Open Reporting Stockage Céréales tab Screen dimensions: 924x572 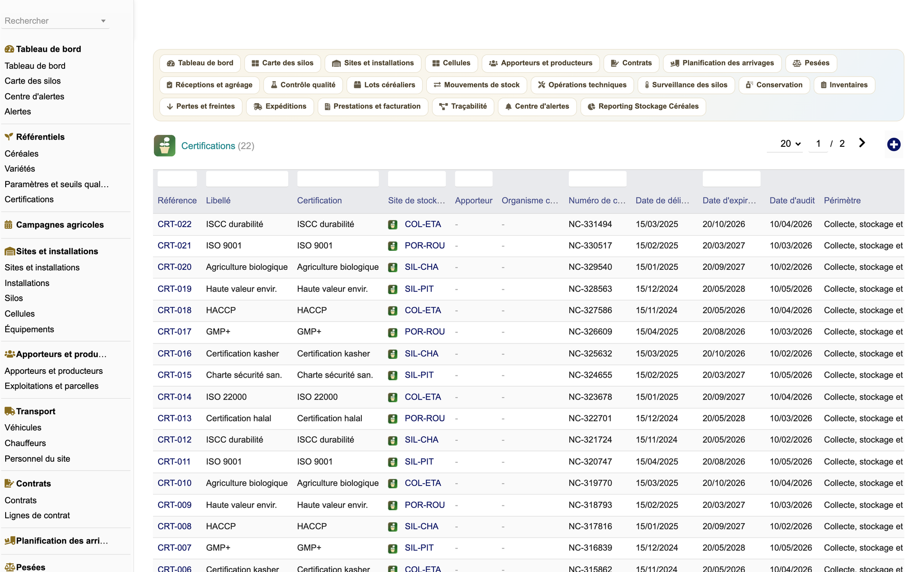coord(643,106)
